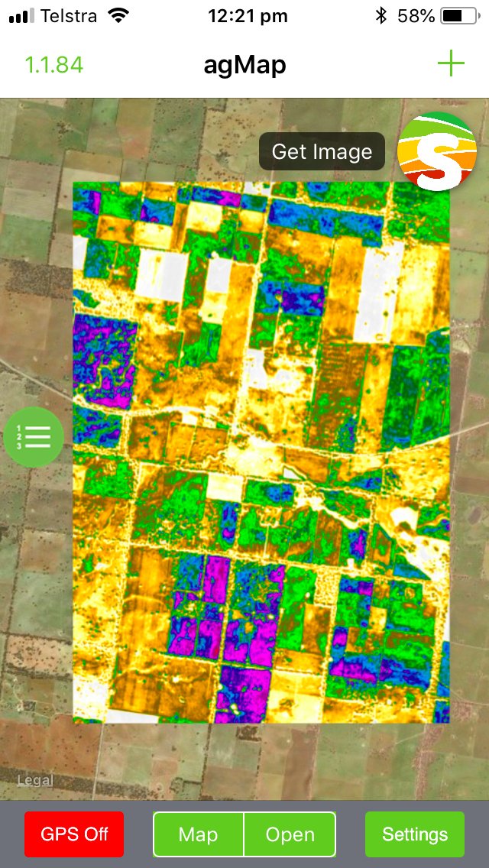Image resolution: width=489 pixels, height=868 pixels.
Task: Select the Map segment
Action: (x=198, y=834)
